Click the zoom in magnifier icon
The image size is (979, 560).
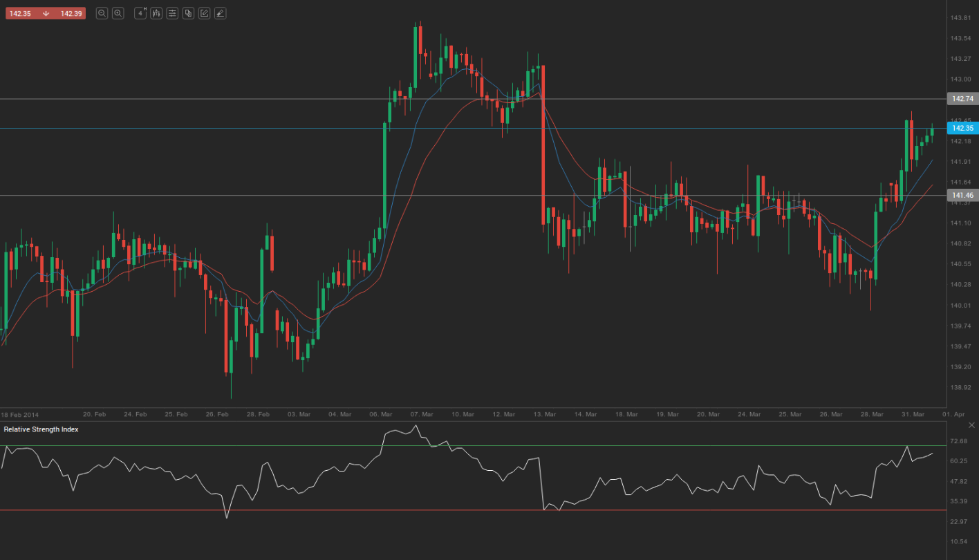pyautogui.click(x=118, y=13)
